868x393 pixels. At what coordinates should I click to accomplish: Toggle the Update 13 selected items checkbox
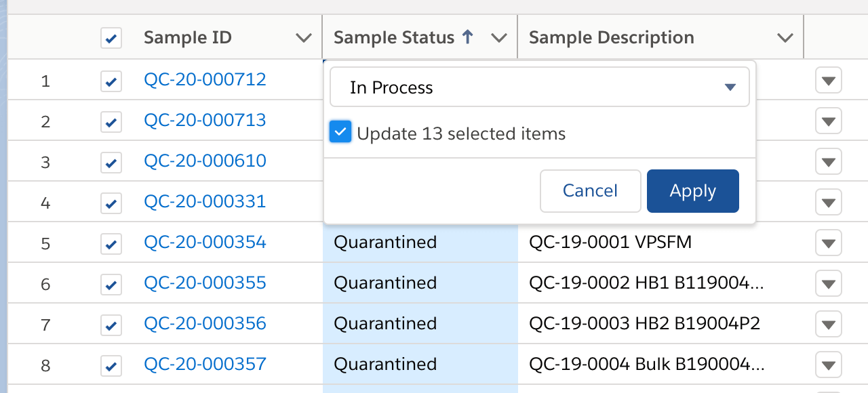tap(340, 132)
